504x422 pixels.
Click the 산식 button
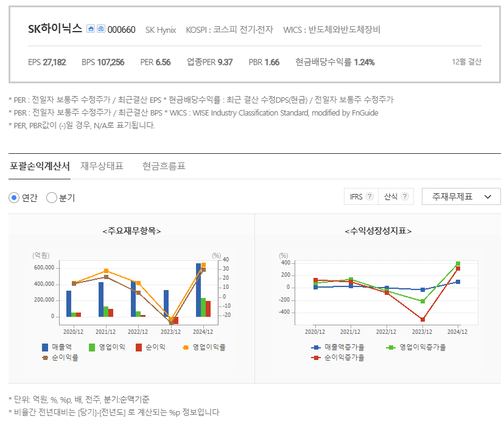tap(396, 196)
